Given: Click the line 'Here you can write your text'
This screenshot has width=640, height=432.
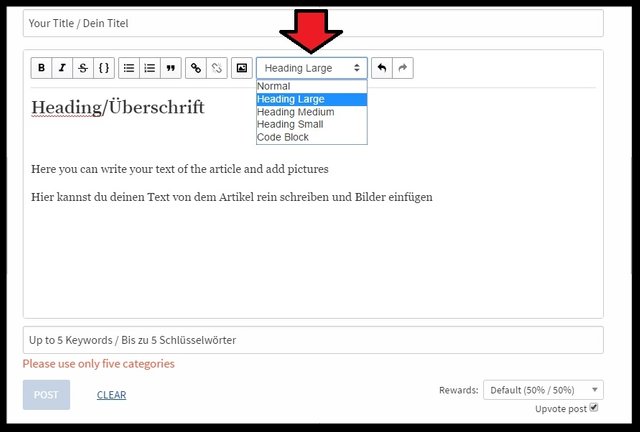Looking at the screenshot, I should pos(180,169).
